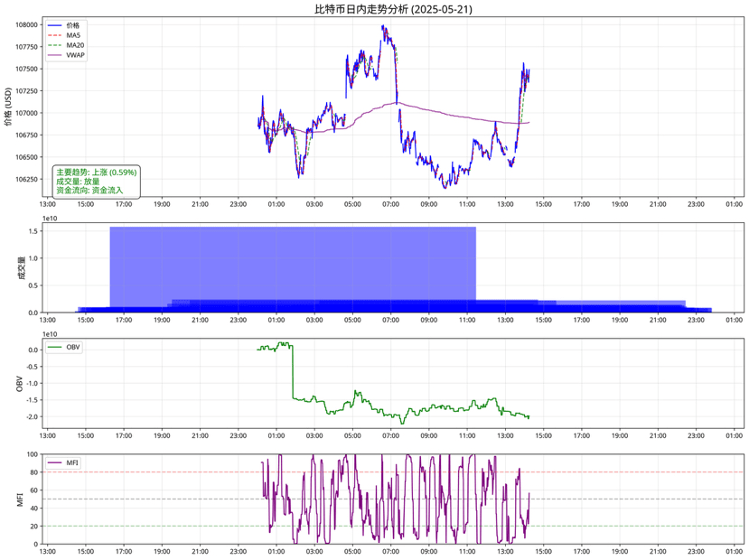Viewport: 749px width, 560px height.
Task: Select the VWAP legend entry
Action: click(x=77, y=55)
